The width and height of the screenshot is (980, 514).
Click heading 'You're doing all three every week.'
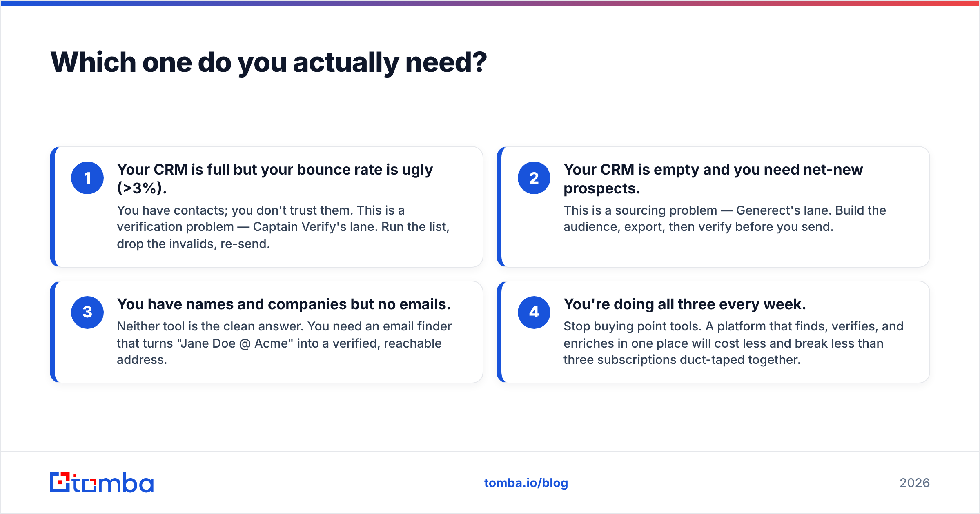pyautogui.click(x=685, y=304)
